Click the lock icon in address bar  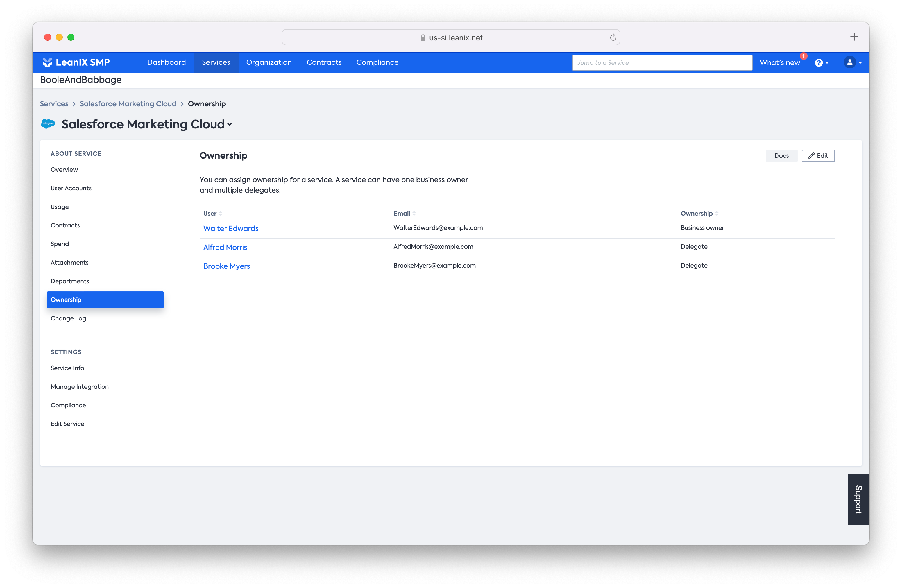pos(423,38)
